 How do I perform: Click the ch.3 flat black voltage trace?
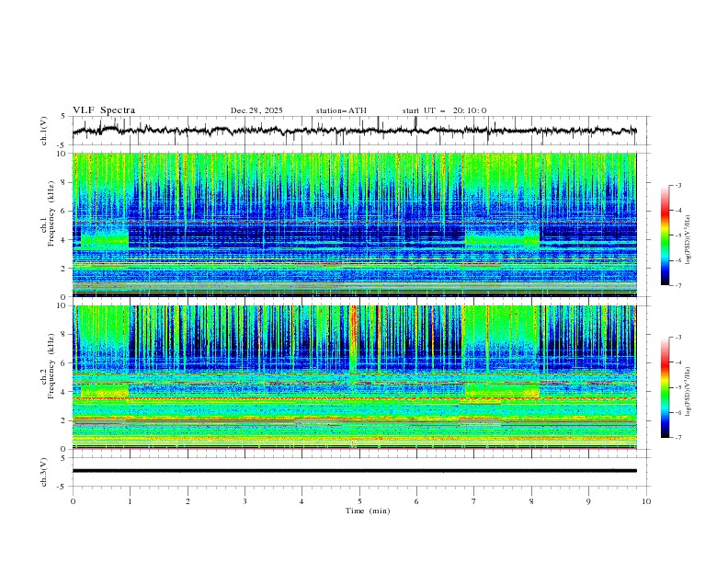pos(354,471)
